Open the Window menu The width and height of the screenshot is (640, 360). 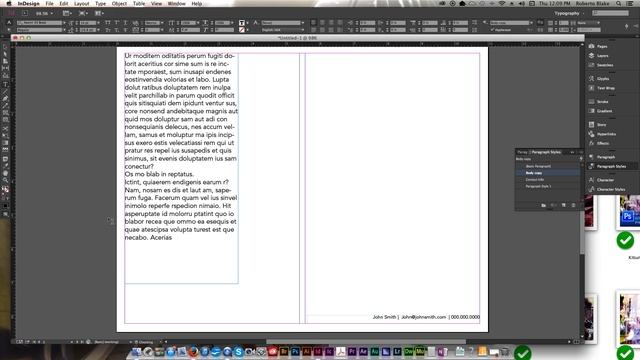(177, 3)
